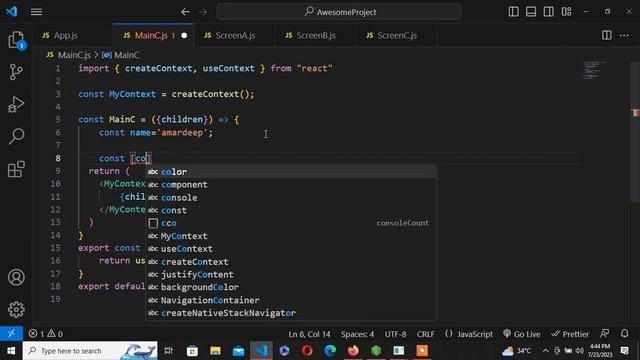Choose the NavigationContainer suggestion

291,300
